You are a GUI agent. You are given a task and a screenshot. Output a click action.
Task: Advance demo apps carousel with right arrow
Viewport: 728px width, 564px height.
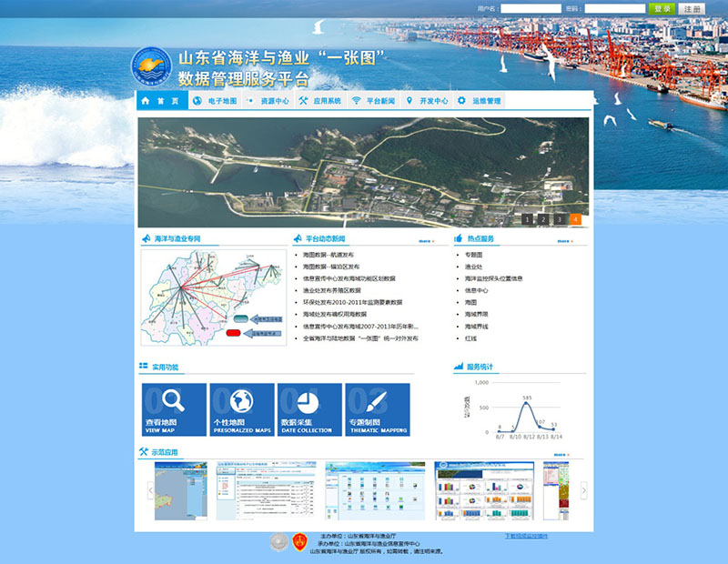pyautogui.click(x=583, y=490)
